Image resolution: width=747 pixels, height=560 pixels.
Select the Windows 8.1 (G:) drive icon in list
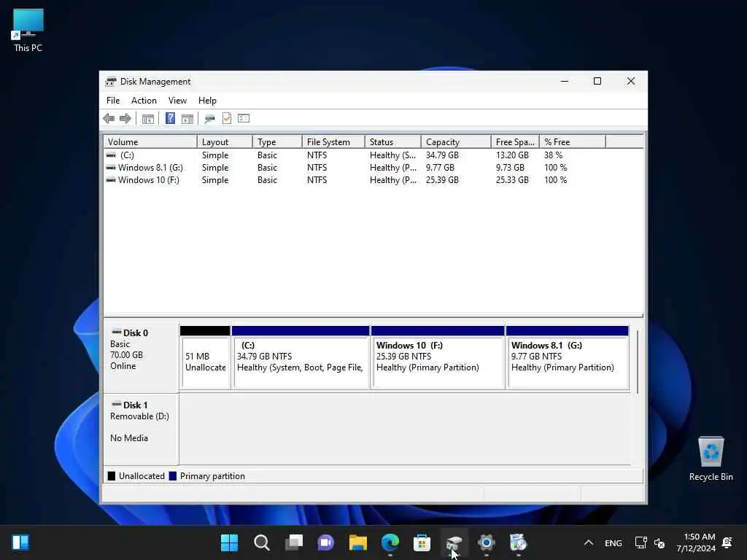[x=111, y=168]
